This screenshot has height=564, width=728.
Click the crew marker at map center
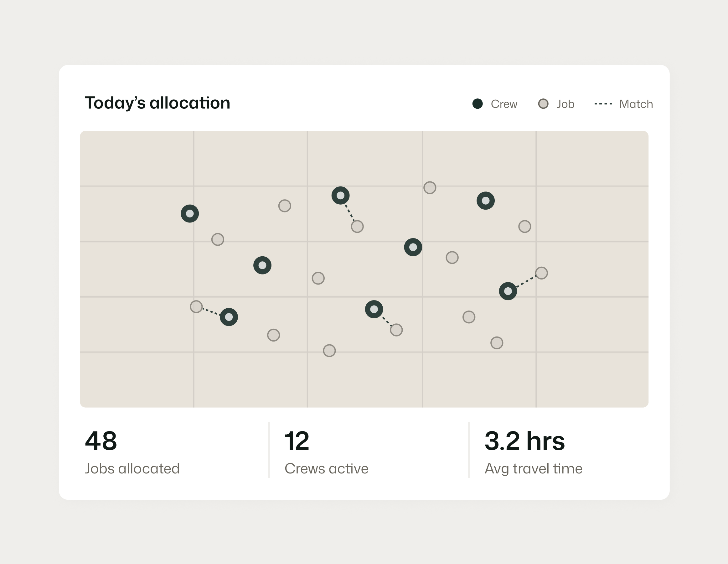[413, 247]
